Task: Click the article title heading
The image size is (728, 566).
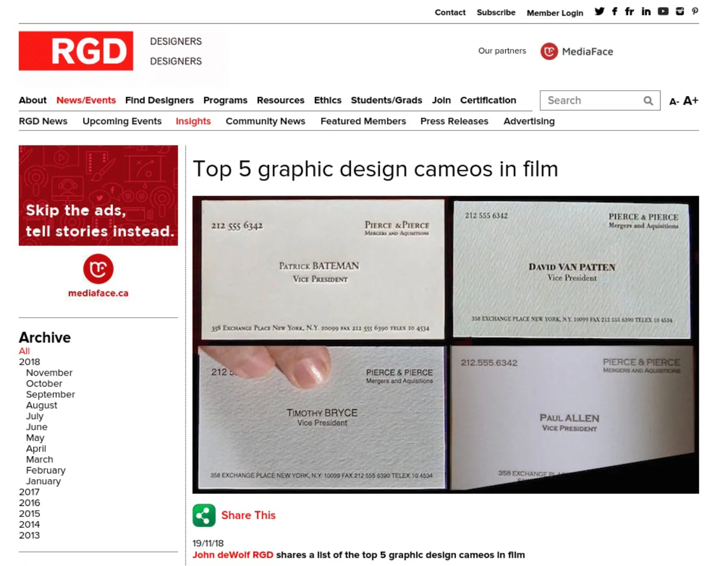Action: [376, 169]
